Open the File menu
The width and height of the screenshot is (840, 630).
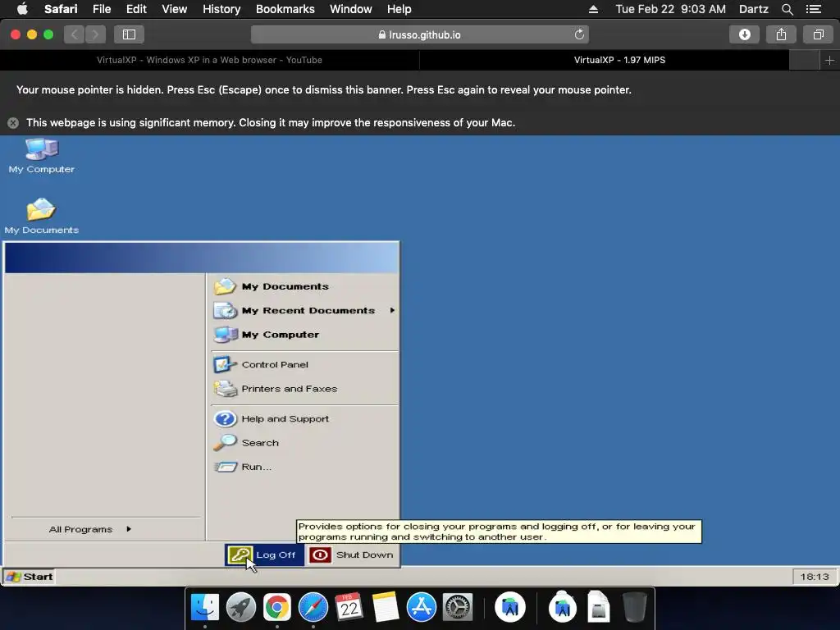(101, 9)
